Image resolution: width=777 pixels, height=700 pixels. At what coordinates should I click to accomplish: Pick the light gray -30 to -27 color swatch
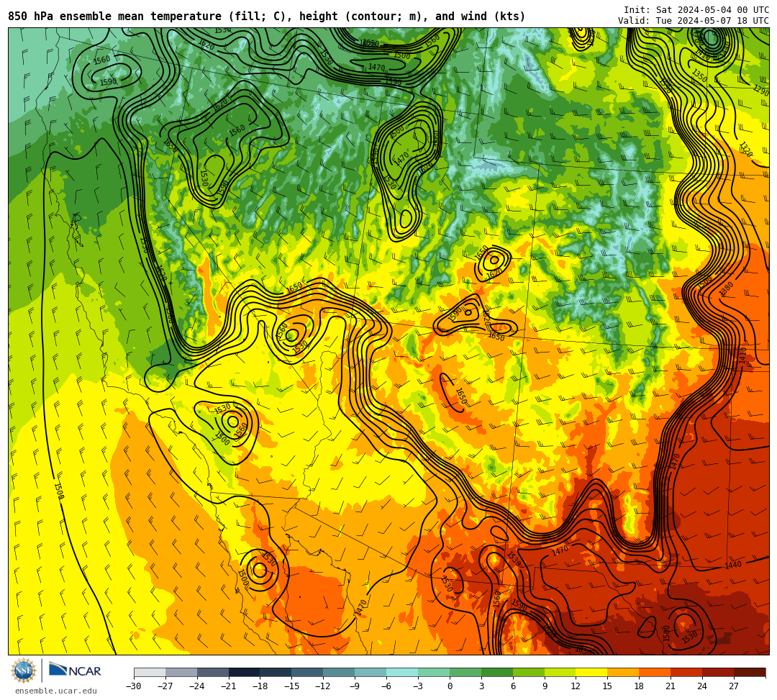[150, 672]
